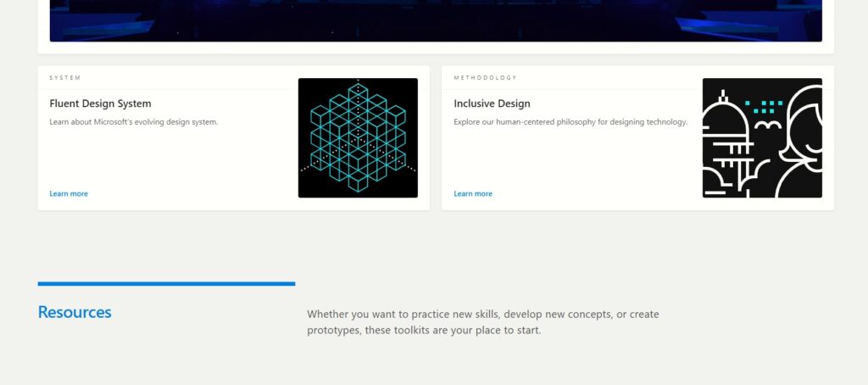Click text "Learn about Microsoft's evolving design system."
The image size is (868, 385).
(134, 122)
